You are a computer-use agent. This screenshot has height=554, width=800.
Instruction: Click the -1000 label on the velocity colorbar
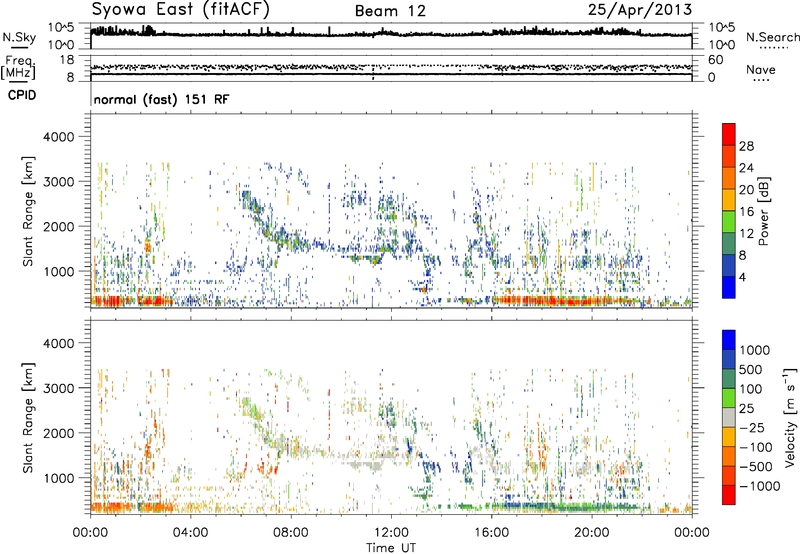coord(760,486)
